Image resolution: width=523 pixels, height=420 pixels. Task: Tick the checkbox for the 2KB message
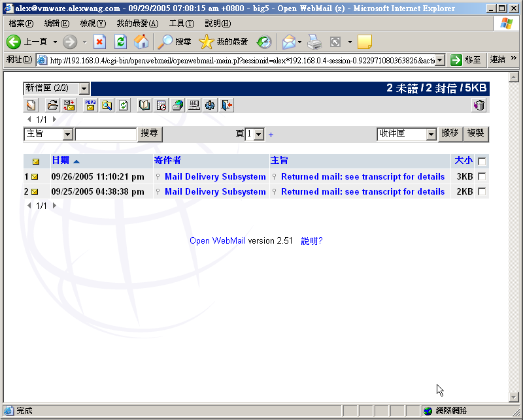(x=482, y=191)
